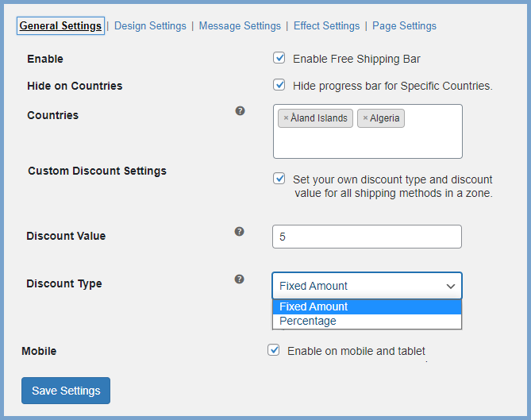The image size is (531, 420).
Task: Go to the Effect Settings tab
Action: pyautogui.click(x=326, y=26)
